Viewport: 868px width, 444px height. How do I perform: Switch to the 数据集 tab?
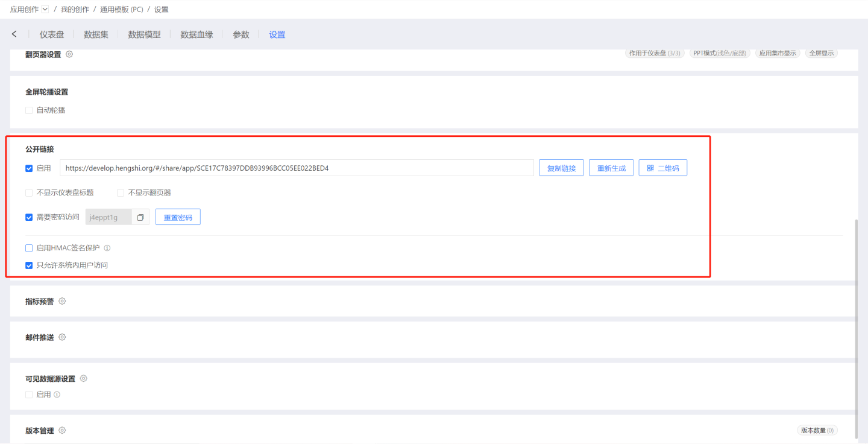[96, 34]
